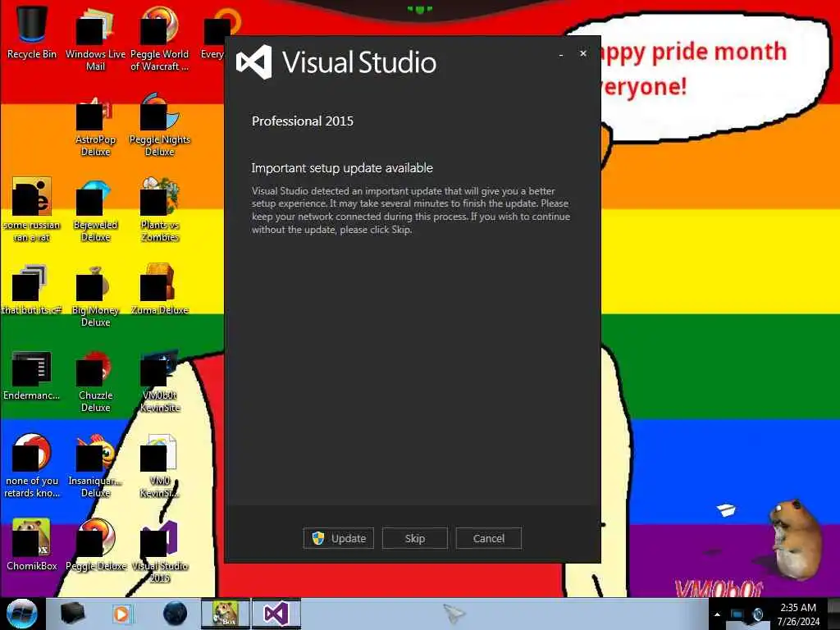840x630 pixels.
Task: Click the paper airplane icon in taskbar
Action: (454, 614)
